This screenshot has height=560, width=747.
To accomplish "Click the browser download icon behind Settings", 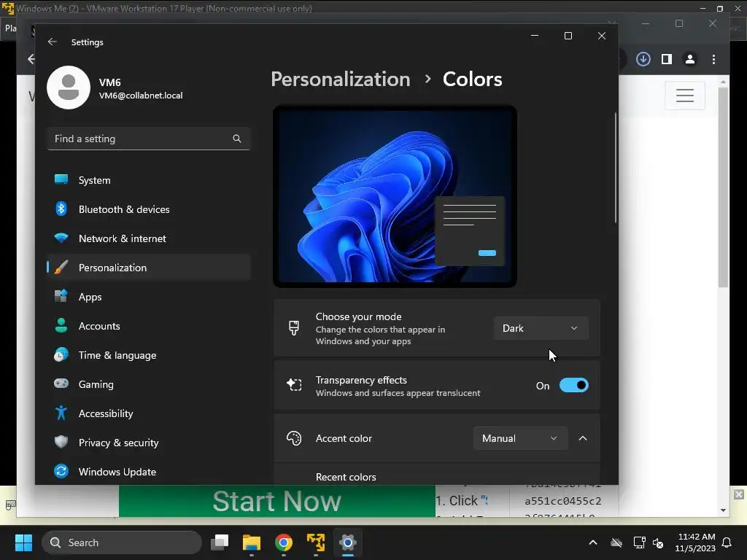I will point(643,59).
